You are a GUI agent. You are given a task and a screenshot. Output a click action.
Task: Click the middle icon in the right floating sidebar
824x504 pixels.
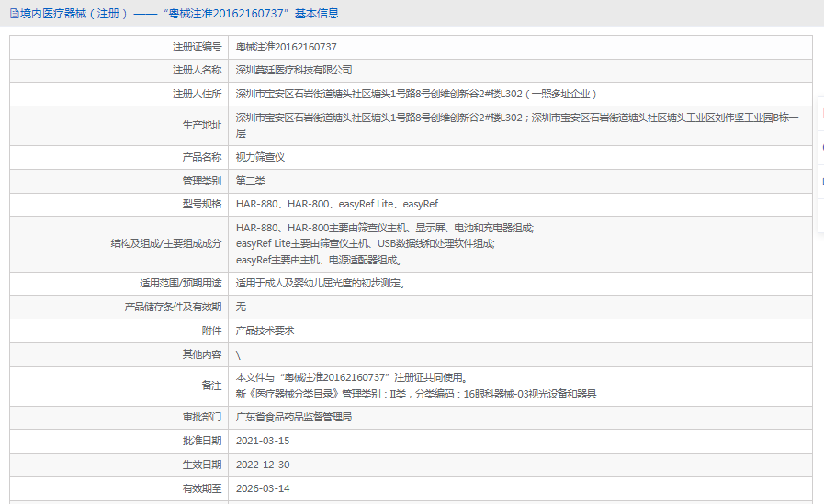click(819, 147)
